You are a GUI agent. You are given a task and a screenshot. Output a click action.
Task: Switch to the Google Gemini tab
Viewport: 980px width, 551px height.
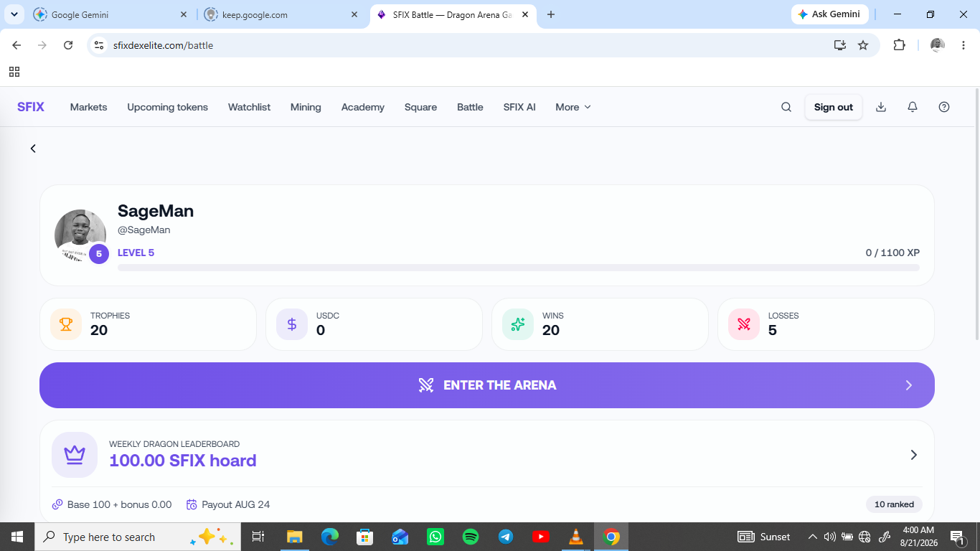click(x=111, y=14)
